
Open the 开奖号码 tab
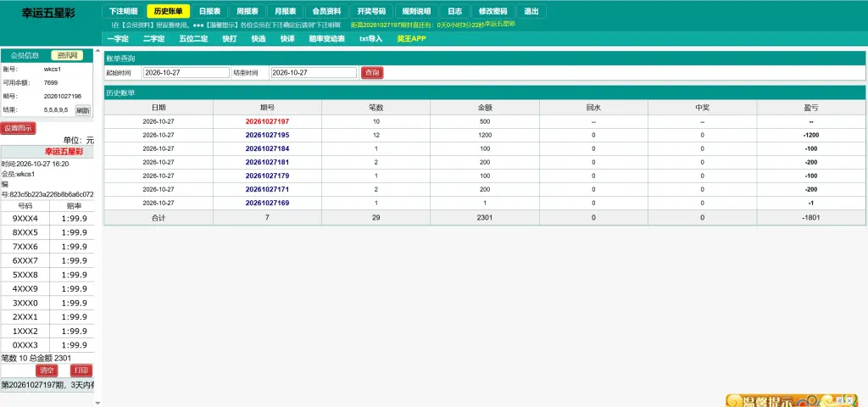(x=371, y=11)
